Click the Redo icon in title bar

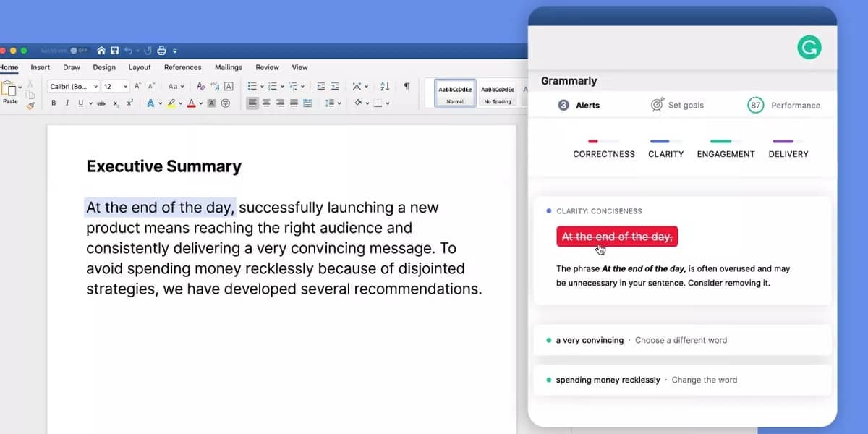pyautogui.click(x=148, y=51)
